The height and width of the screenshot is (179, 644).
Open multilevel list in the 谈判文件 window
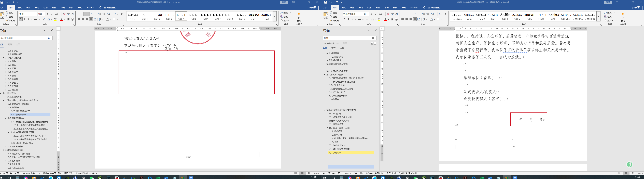click(x=417, y=14)
